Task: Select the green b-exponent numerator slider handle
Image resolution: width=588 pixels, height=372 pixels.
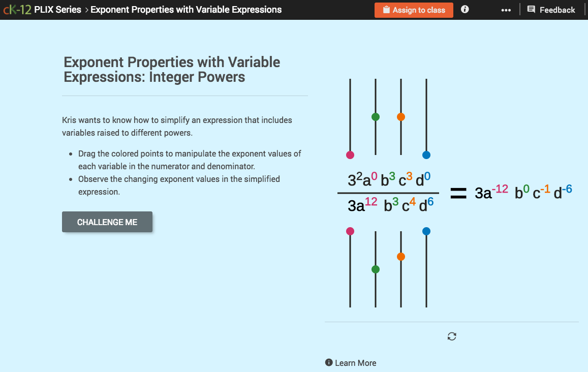Action: [375, 116]
